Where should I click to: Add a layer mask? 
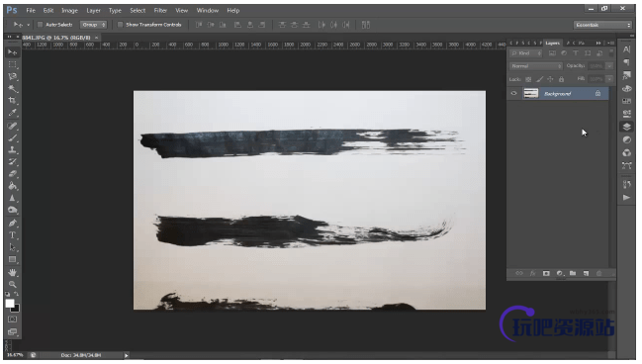coord(546,273)
